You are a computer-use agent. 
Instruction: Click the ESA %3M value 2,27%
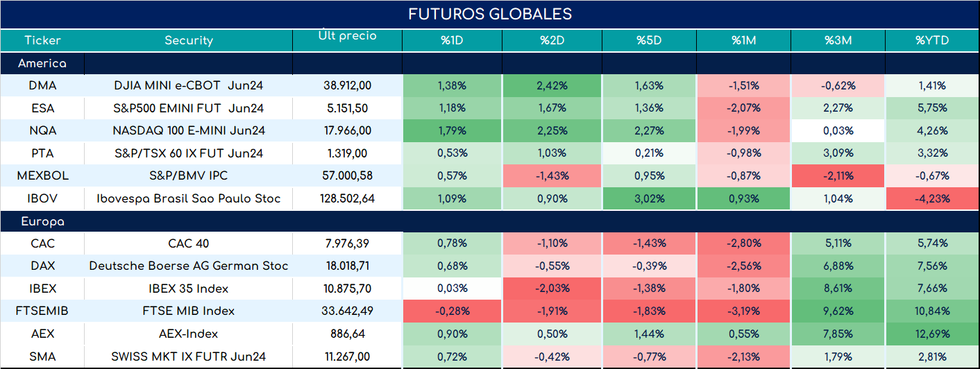pos(838,108)
